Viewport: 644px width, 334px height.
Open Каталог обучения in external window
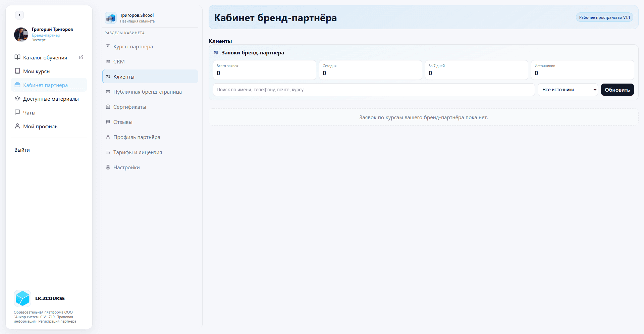click(81, 57)
